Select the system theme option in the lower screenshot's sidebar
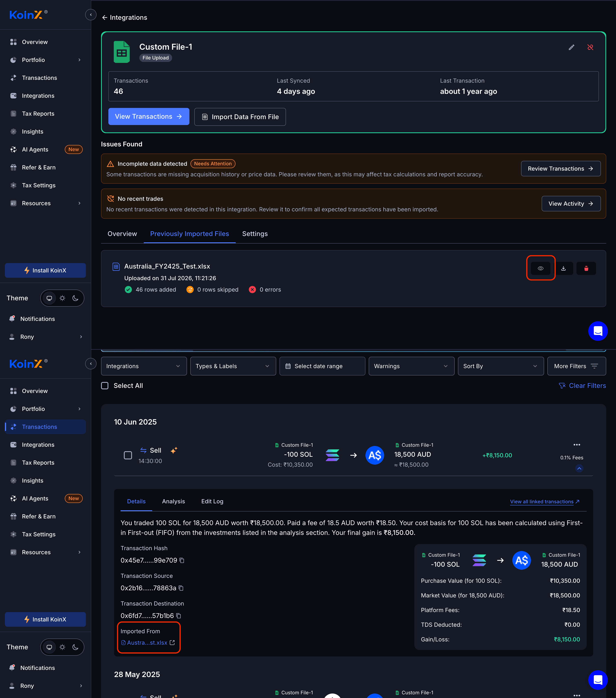This screenshot has height=698, width=616. coord(49,647)
